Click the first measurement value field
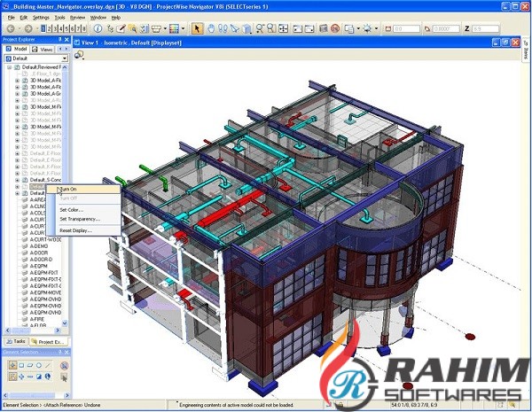 (x=406, y=29)
